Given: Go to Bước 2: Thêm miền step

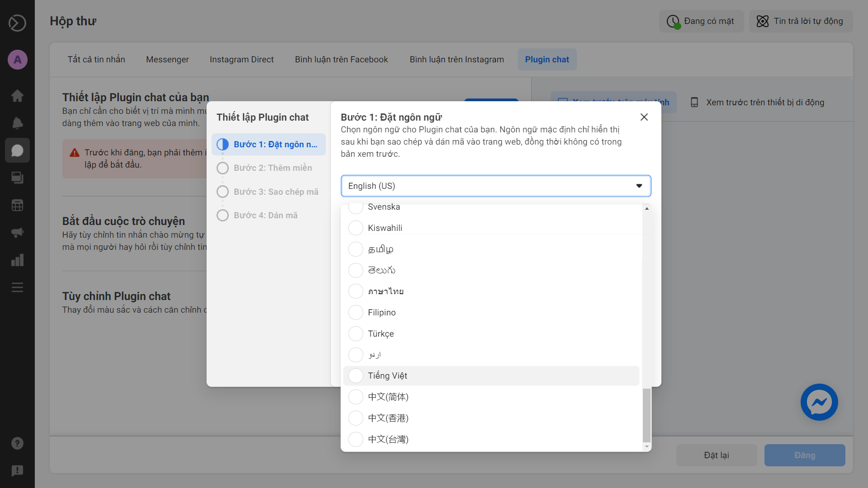Looking at the screenshot, I should coord(272,168).
